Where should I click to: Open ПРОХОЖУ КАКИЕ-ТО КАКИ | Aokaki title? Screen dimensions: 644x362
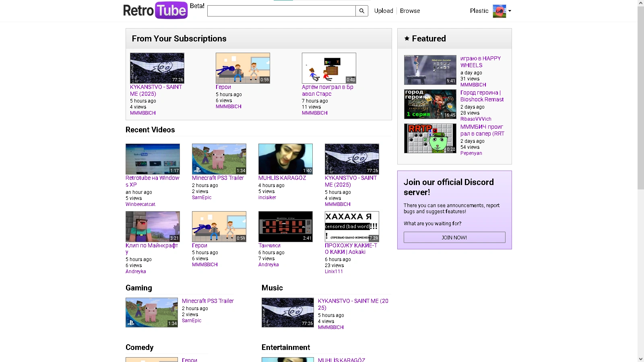pyautogui.click(x=351, y=249)
